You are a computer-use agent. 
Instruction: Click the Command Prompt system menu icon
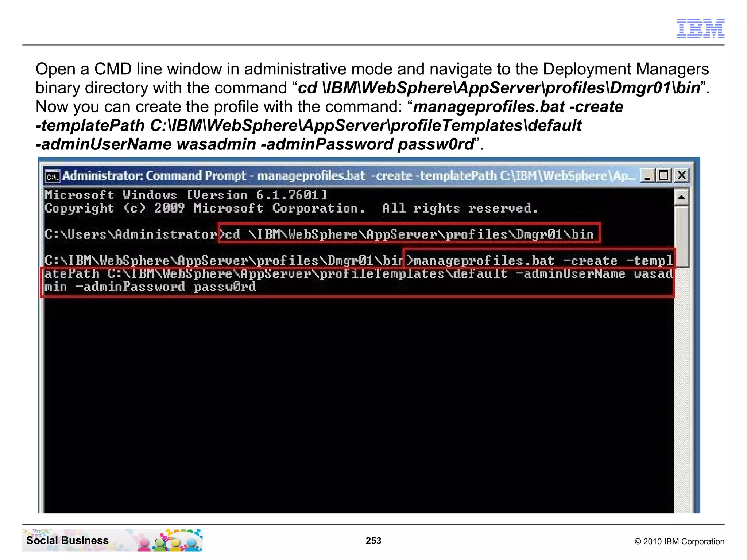[53, 176]
